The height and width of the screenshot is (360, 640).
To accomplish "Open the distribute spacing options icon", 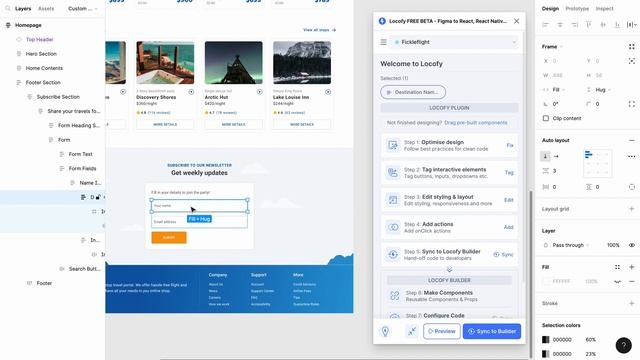I will 631,25.
